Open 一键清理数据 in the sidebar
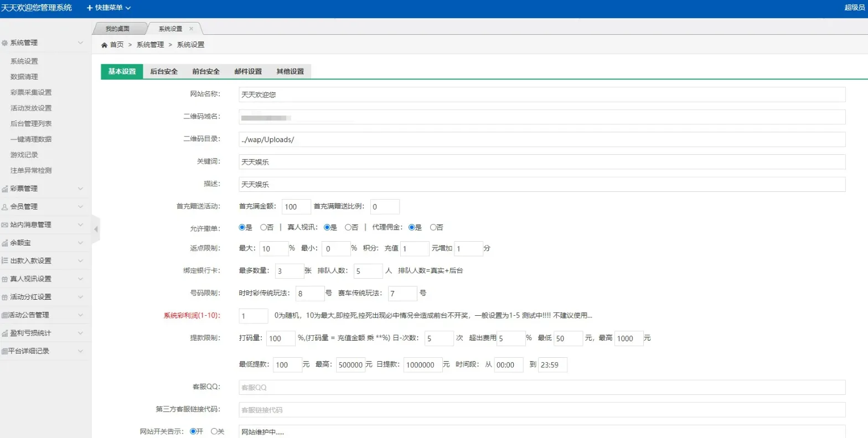868x438 pixels. (31, 139)
